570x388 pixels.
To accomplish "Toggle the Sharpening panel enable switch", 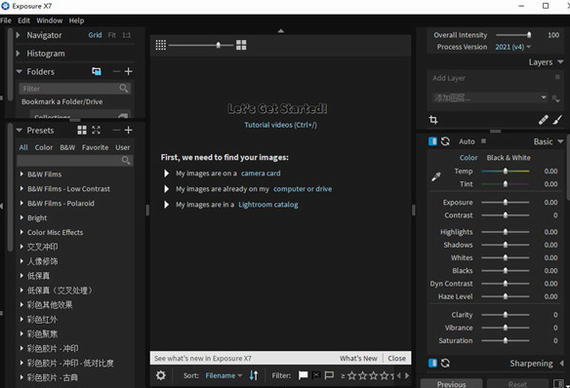I will click(x=433, y=363).
